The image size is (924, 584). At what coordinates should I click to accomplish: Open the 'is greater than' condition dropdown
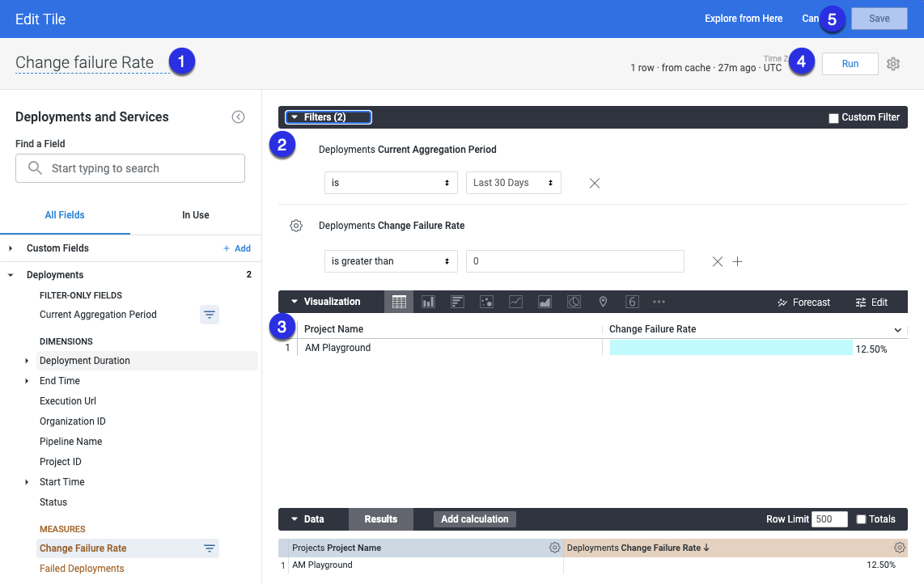click(x=391, y=261)
